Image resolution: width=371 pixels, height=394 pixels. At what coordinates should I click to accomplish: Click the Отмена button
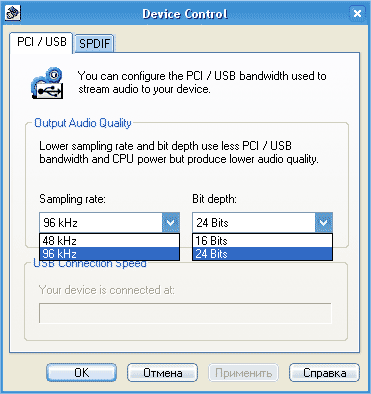pos(163,373)
